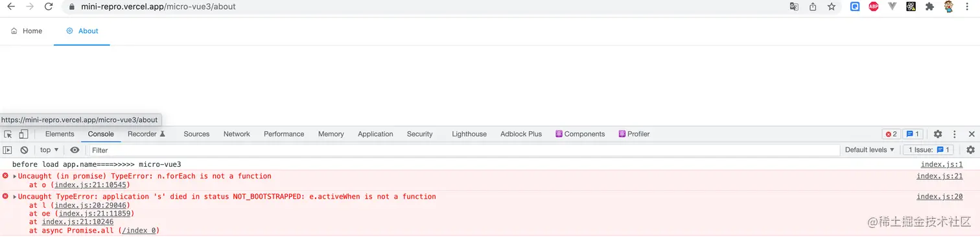The image size is (980, 237).
Task: Clear the console with the block icon
Action: 24,150
